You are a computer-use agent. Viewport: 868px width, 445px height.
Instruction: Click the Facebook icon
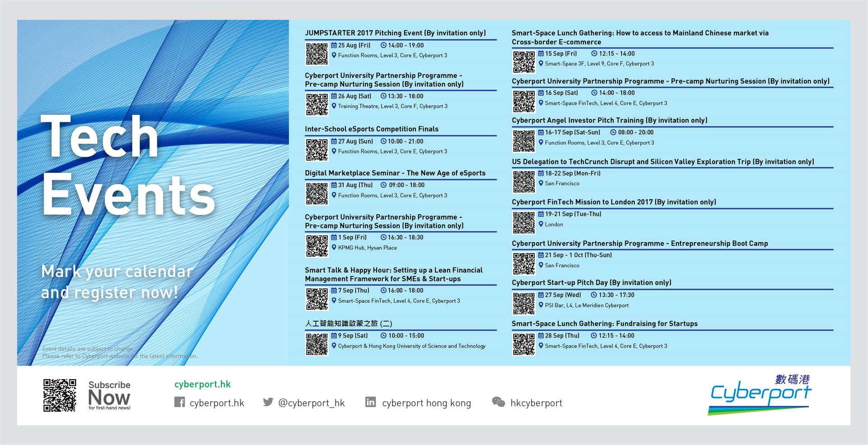[x=179, y=402]
